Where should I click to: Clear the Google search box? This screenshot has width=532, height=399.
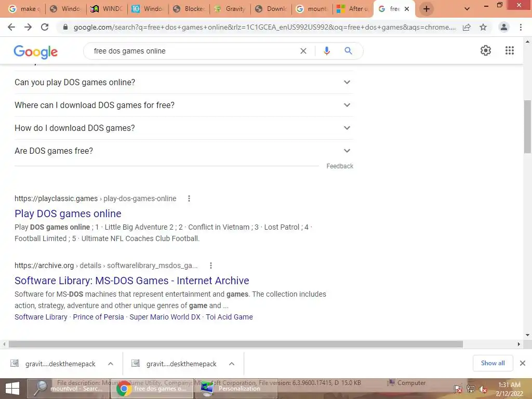tap(303, 51)
